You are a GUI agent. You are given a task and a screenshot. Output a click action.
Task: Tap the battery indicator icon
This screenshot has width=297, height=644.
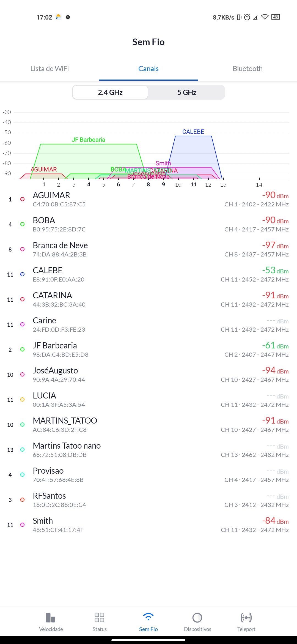[276, 17]
